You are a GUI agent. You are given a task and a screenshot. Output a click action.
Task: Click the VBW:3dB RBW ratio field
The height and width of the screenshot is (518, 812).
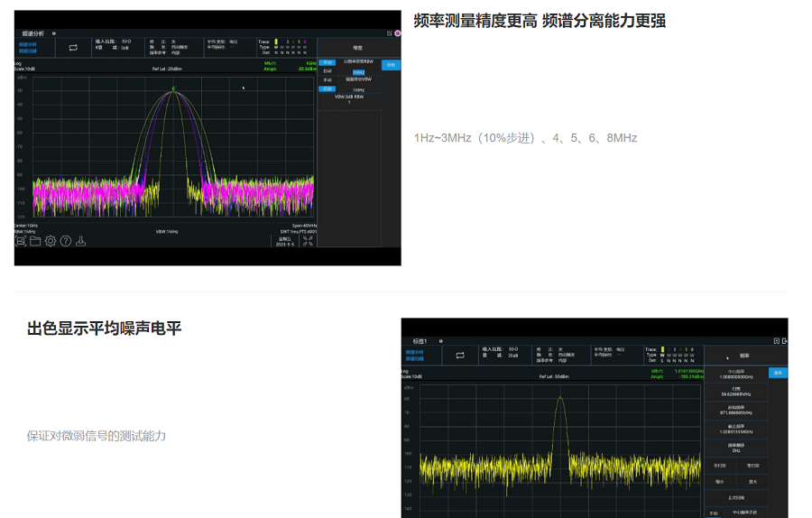[348, 99]
